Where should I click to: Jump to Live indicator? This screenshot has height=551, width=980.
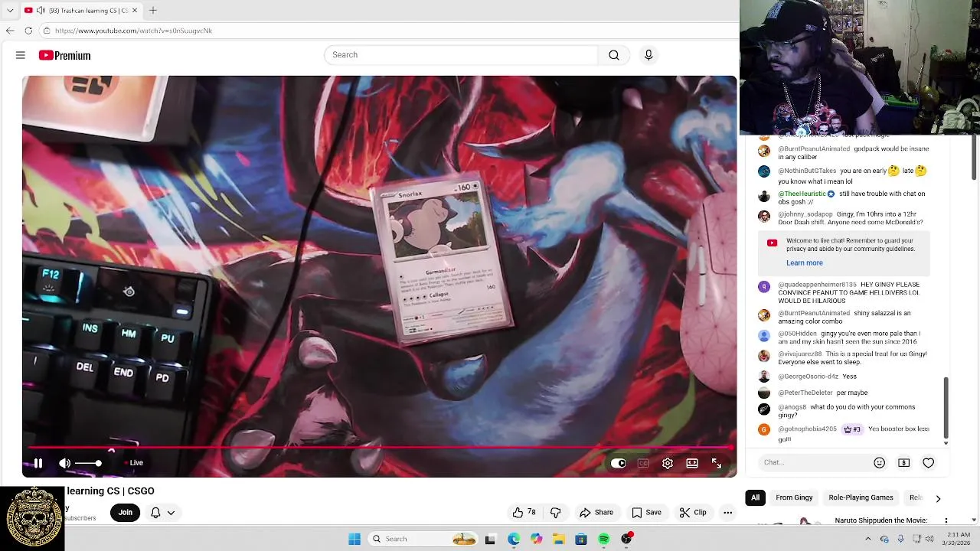[134, 463]
